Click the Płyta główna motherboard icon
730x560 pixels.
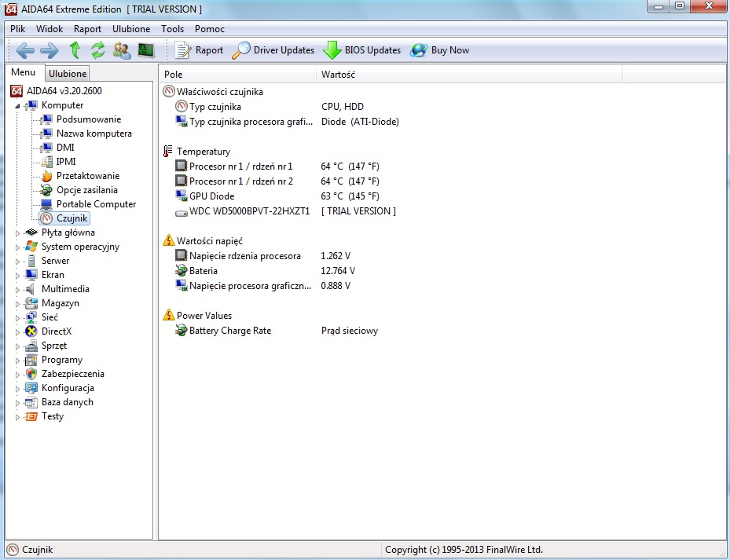31,232
